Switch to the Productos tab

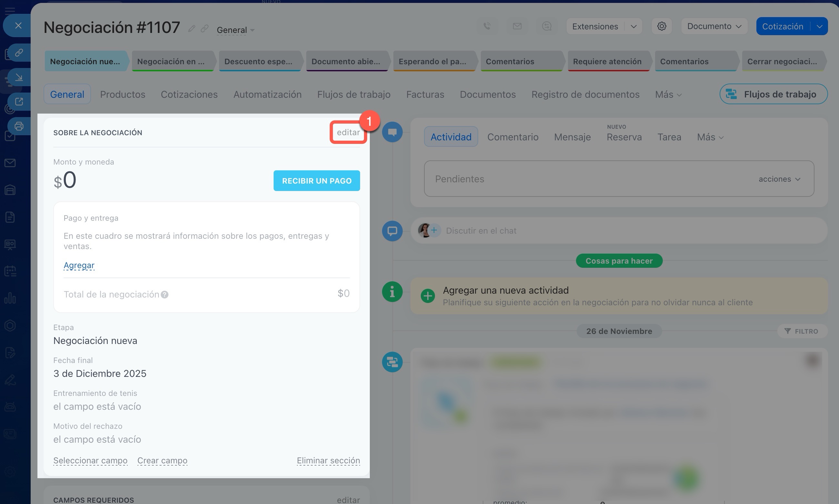[123, 95]
